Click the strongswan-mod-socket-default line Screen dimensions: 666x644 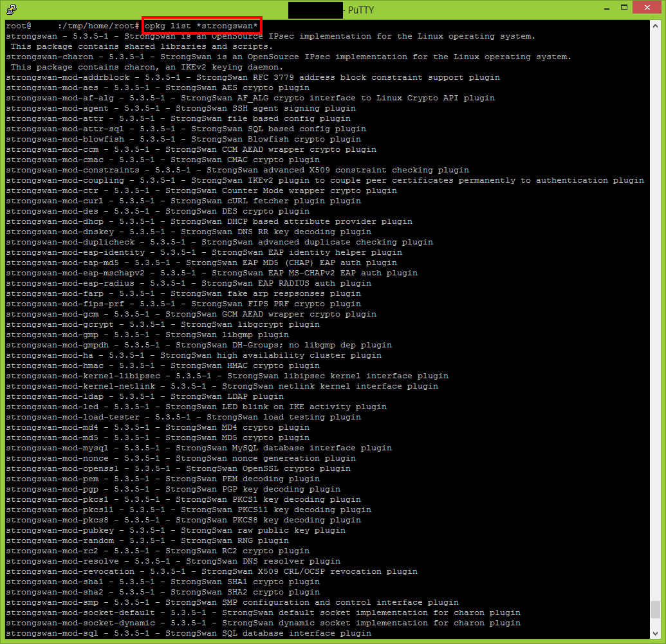click(263, 613)
